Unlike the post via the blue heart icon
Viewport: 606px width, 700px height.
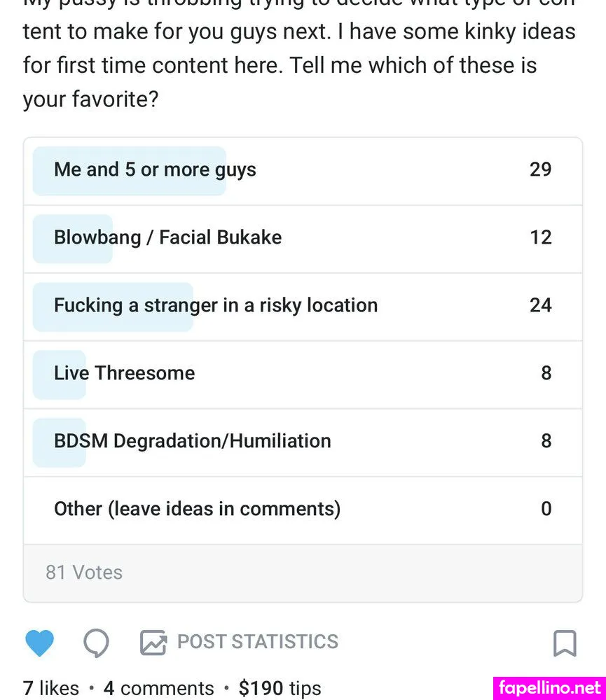point(39,643)
